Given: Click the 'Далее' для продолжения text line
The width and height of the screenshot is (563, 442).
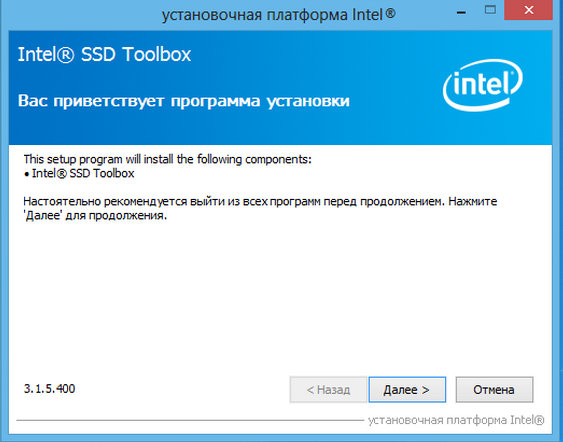Looking at the screenshot, I should (95, 216).
